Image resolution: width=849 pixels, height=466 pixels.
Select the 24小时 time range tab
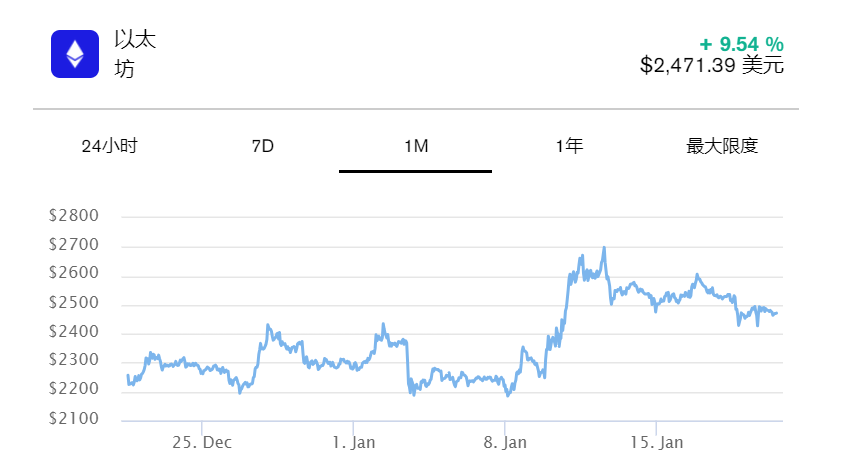point(109,147)
